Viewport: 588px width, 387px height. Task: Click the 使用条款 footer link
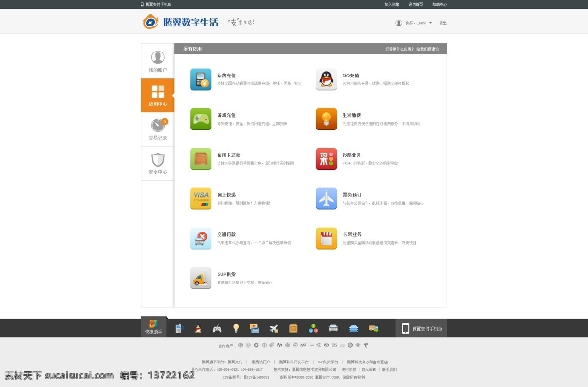[349, 369]
